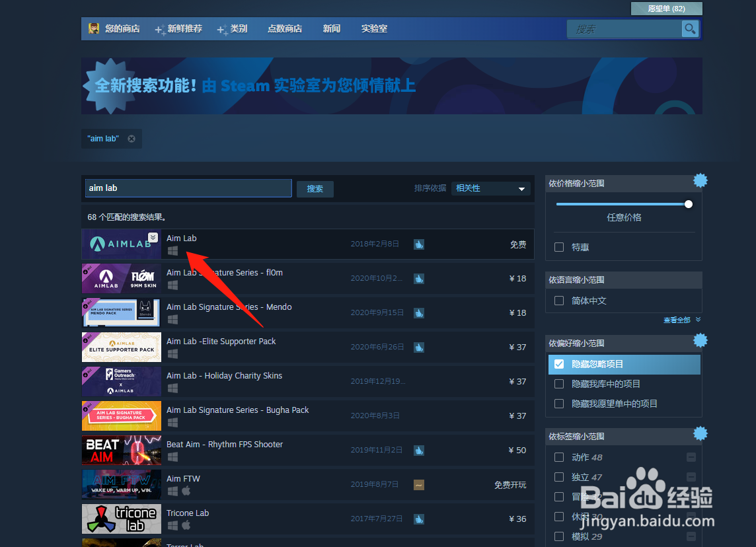This screenshot has width=756, height=547.
Task: Click Windows icon under Beat Aim title
Action: click(172, 457)
